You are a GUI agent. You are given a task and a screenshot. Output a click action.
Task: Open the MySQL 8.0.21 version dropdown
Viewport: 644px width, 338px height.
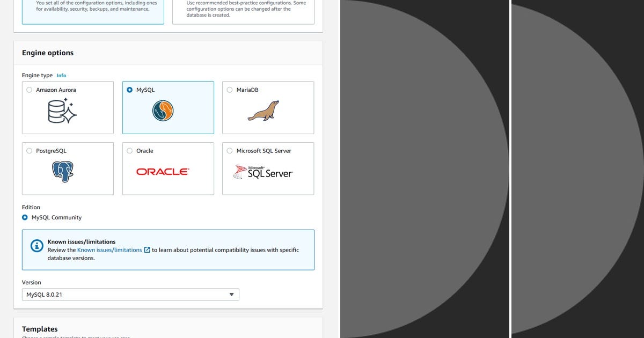[130, 295]
